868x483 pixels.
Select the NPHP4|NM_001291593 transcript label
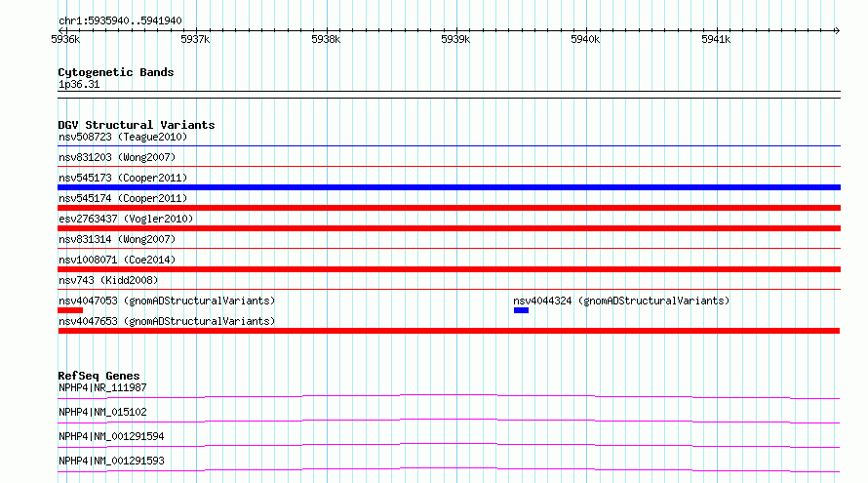[111, 461]
